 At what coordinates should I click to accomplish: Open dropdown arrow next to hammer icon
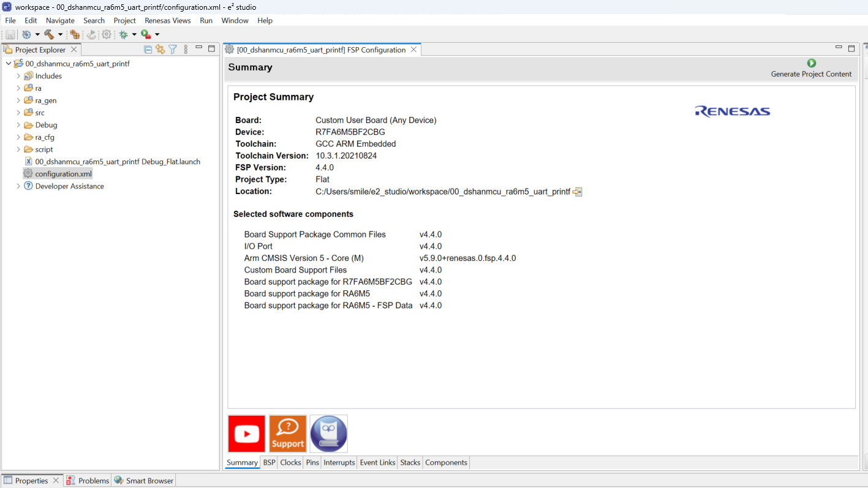[x=60, y=35]
